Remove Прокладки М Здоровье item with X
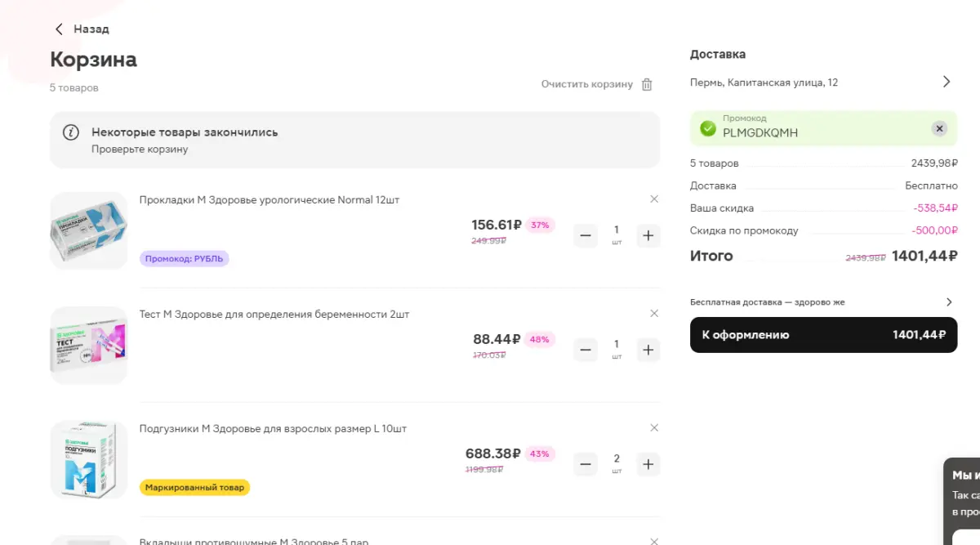The width and height of the screenshot is (980, 545). [654, 199]
